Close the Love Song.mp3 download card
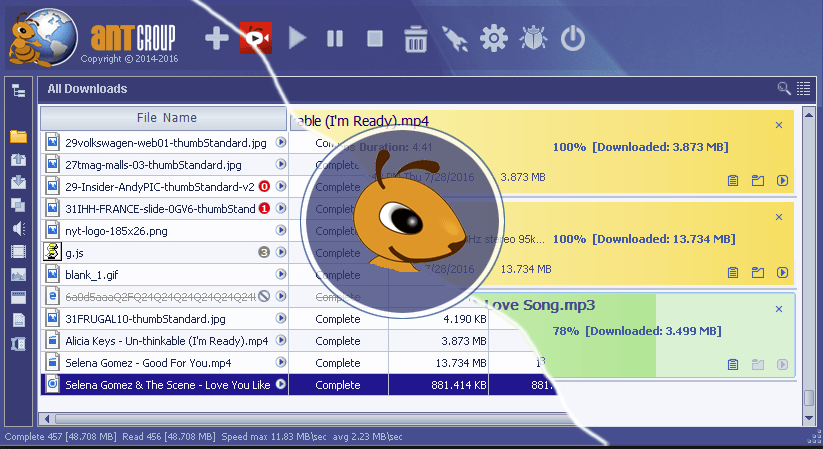The image size is (823, 449). (779, 309)
